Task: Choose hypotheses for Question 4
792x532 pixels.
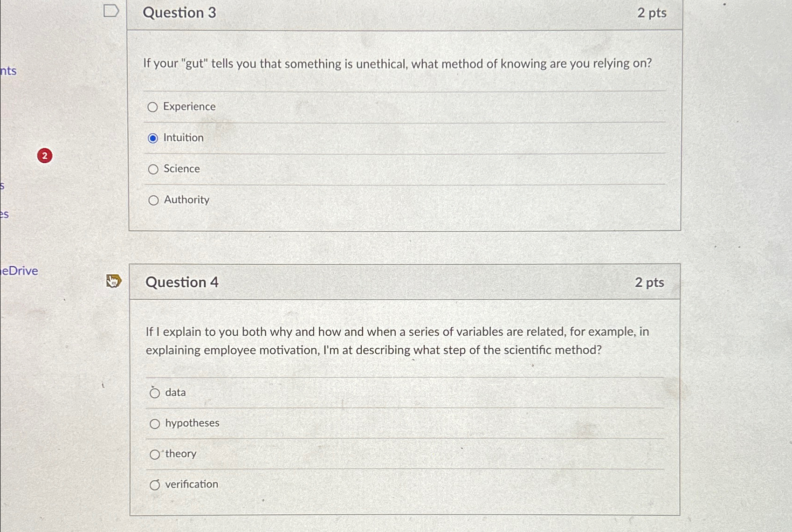Action: (x=154, y=423)
